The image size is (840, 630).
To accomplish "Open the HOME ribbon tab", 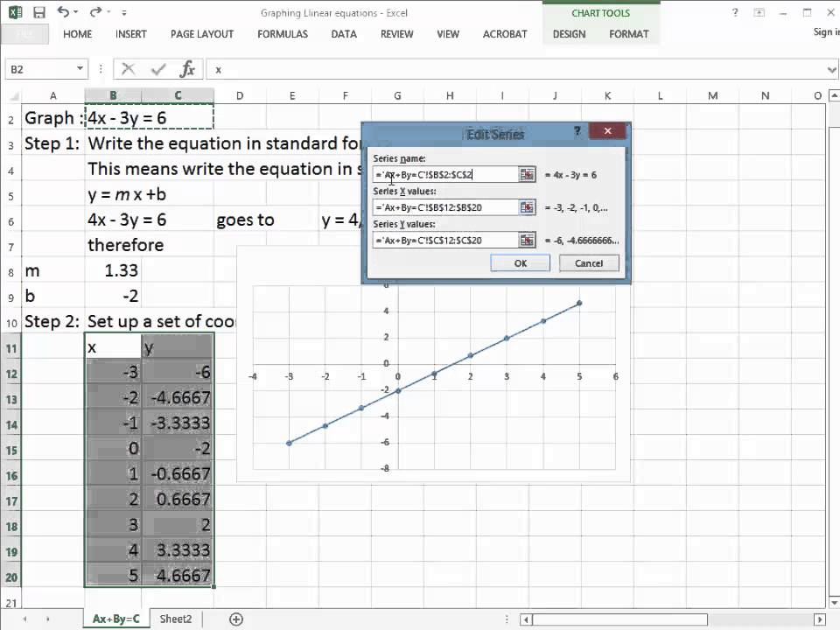I will click(77, 34).
